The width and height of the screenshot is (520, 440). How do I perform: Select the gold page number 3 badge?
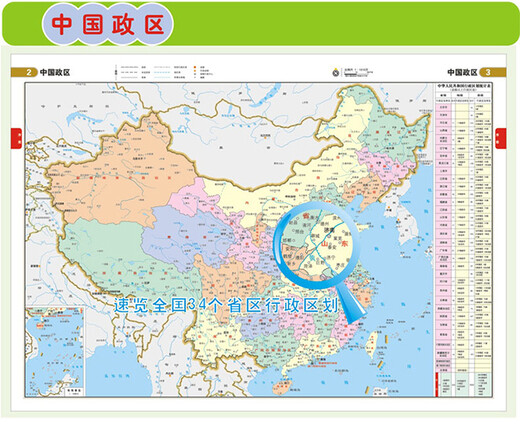(493, 72)
